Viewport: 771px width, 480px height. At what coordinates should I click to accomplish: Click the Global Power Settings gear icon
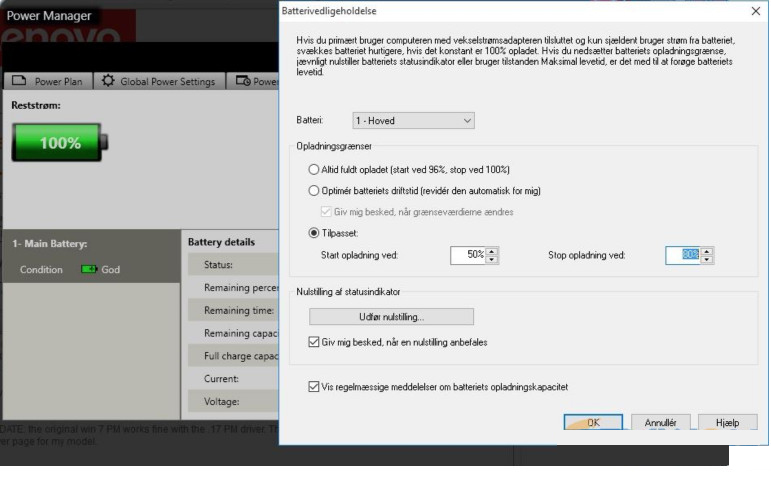[x=108, y=81]
